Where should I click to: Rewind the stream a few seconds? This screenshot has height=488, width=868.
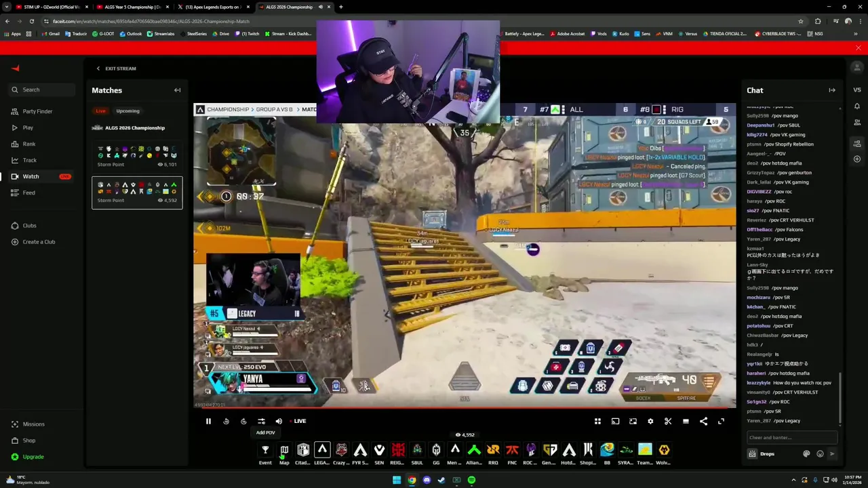click(226, 421)
